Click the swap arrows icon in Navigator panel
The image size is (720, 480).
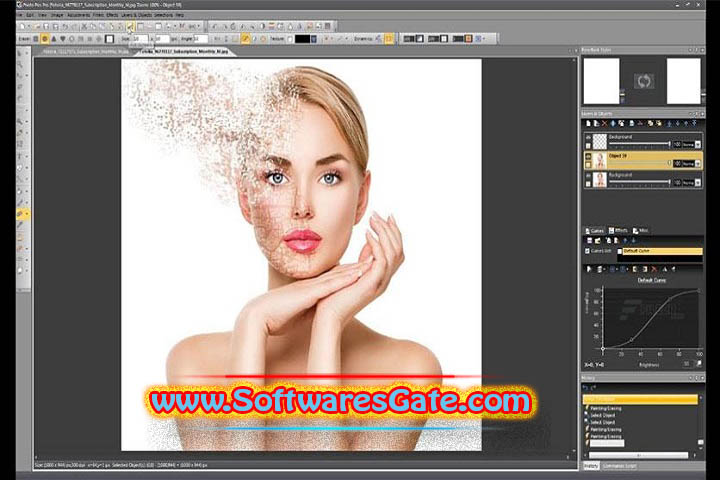click(x=644, y=81)
